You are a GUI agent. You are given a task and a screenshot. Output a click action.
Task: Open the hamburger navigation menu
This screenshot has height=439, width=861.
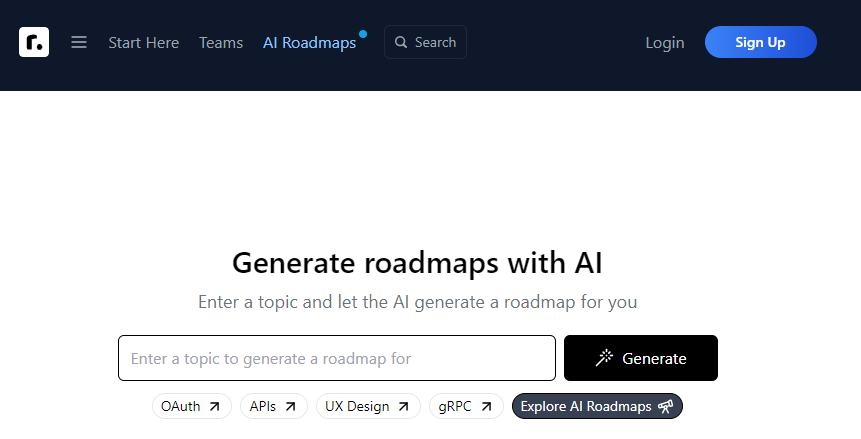(x=79, y=42)
